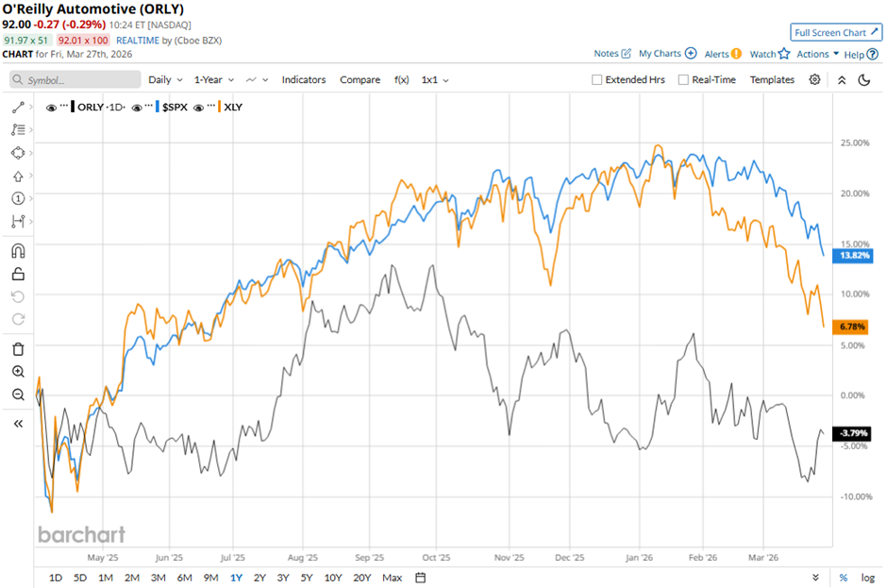887x588 pixels.
Task: Enable Real-Time checkbox
Action: pos(683,80)
